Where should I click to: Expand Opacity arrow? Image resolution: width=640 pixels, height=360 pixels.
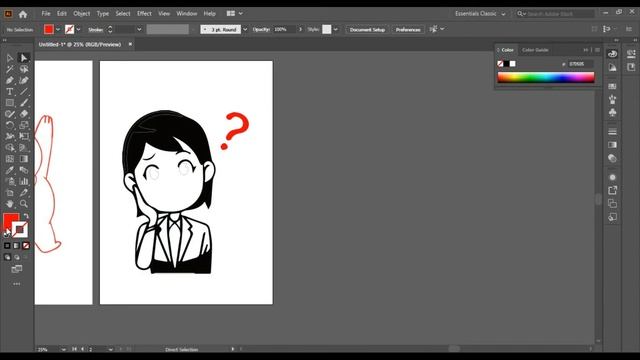point(301,29)
